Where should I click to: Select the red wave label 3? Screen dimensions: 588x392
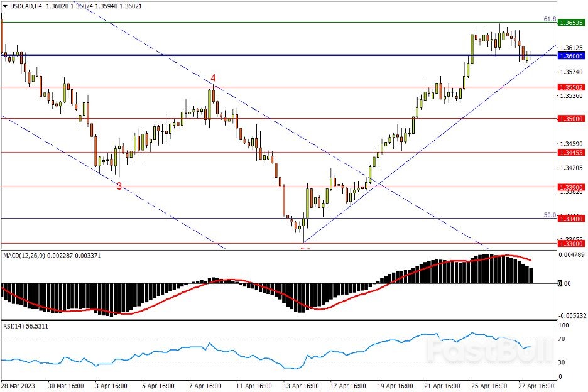coord(119,185)
